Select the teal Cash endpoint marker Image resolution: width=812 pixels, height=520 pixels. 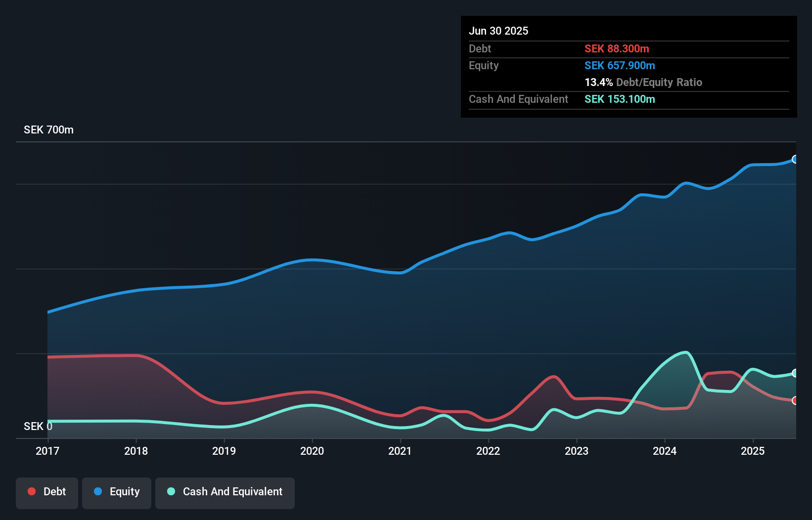pyautogui.click(x=795, y=373)
